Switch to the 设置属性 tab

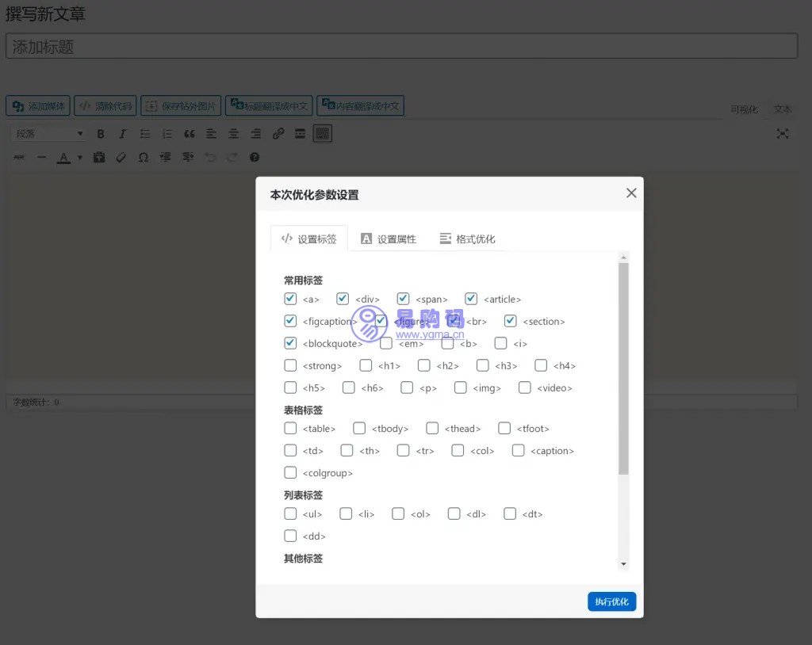coord(389,239)
